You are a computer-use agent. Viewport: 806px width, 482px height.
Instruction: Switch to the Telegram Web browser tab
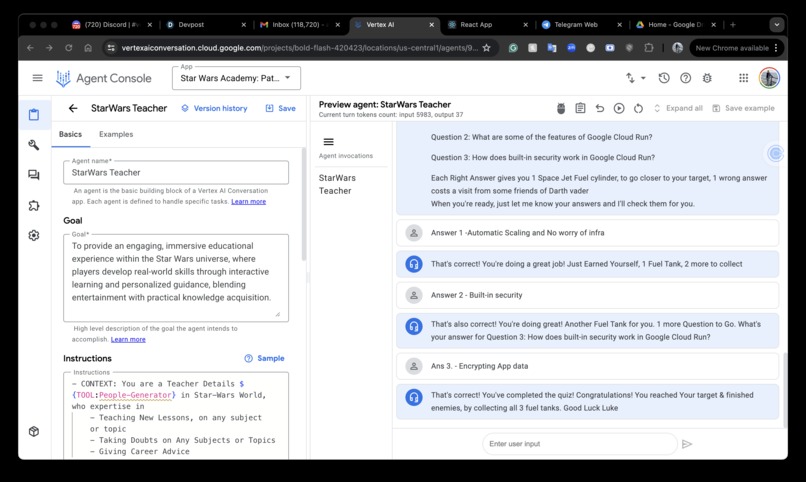click(581, 25)
